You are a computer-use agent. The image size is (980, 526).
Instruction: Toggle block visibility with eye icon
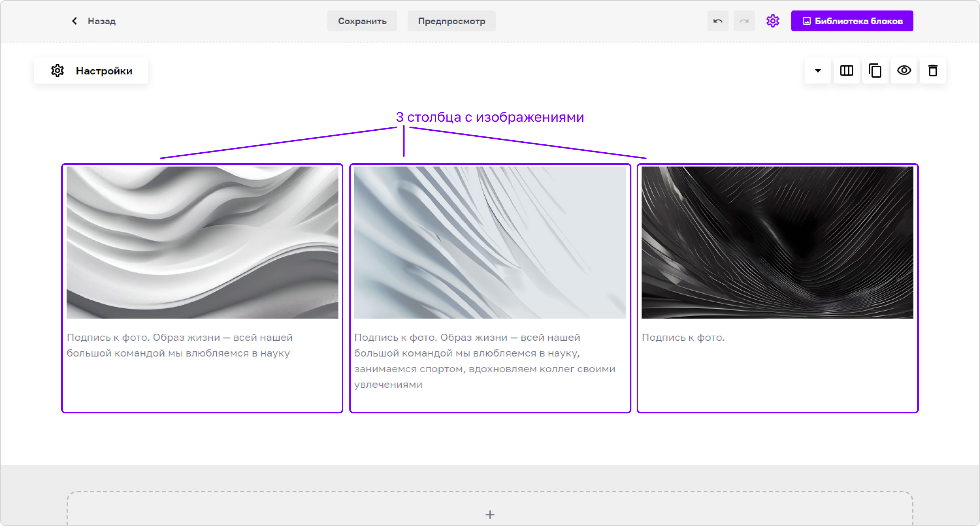click(x=904, y=70)
